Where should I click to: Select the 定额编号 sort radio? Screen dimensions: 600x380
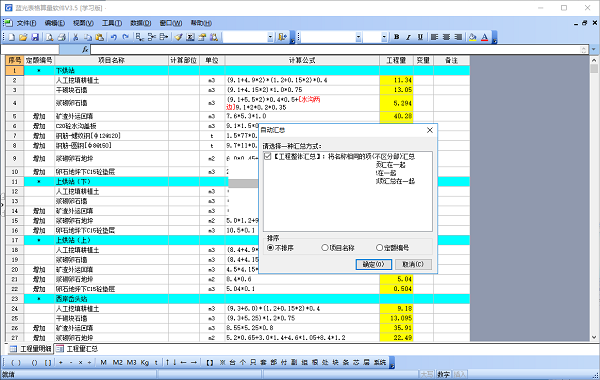tap(379, 248)
